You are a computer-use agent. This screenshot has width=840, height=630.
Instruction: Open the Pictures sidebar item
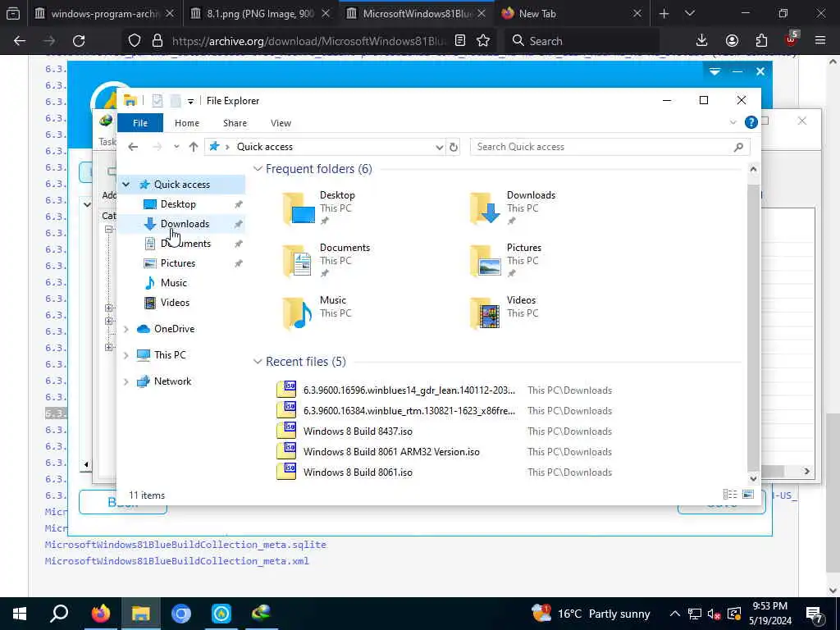click(x=178, y=263)
